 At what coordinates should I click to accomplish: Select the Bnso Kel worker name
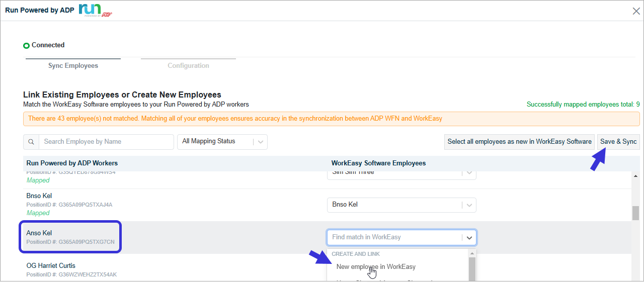39,196
